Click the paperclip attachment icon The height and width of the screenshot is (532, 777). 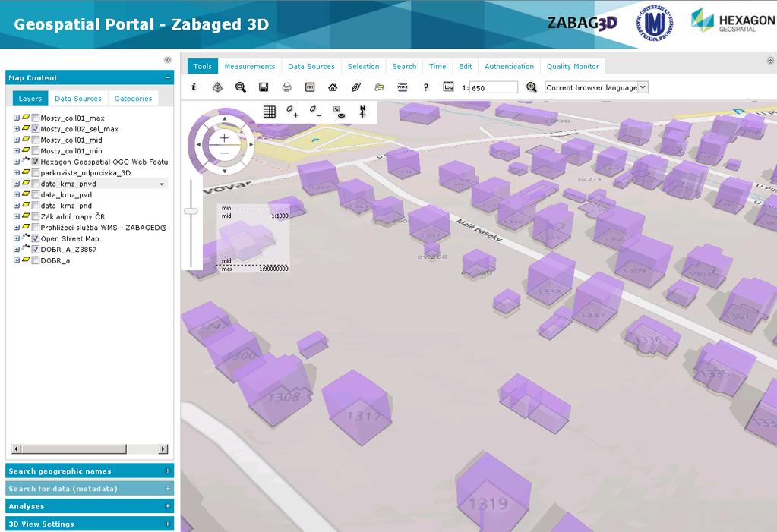[x=355, y=87]
